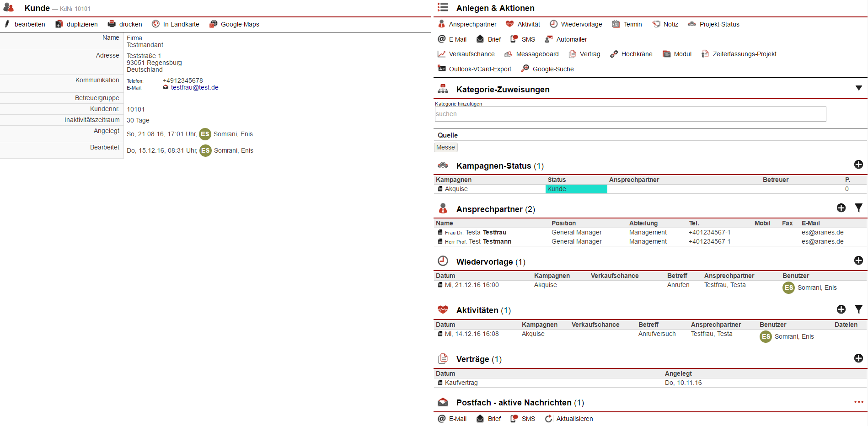Open the Postfach three-dot menu
This screenshot has width=868, height=426.
pyautogui.click(x=858, y=402)
